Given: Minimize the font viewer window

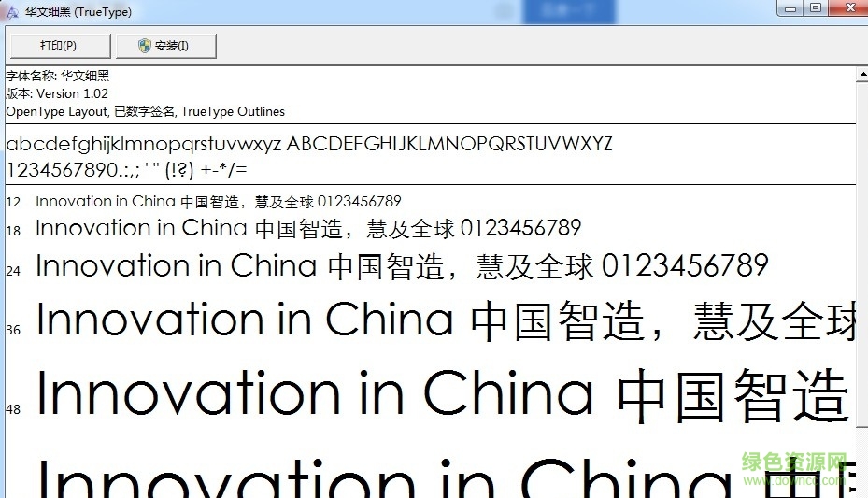Looking at the screenshot, I should coord(791,8).
